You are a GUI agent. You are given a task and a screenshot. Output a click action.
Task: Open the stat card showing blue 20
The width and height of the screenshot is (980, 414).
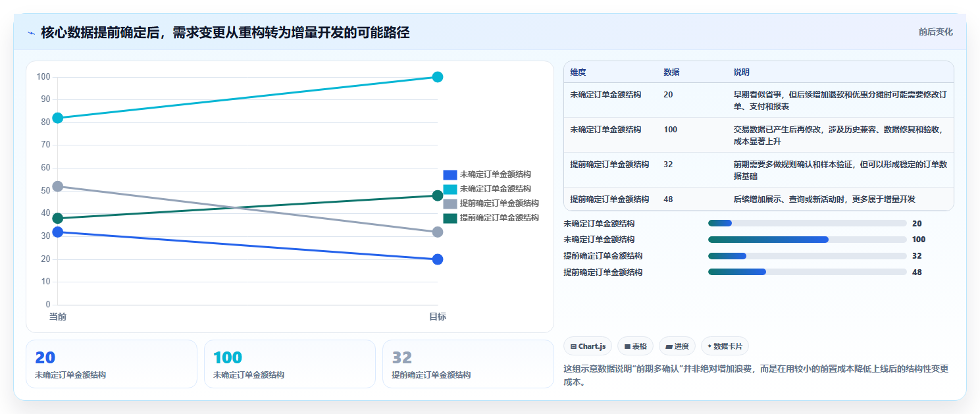click(x=111, y=364)
